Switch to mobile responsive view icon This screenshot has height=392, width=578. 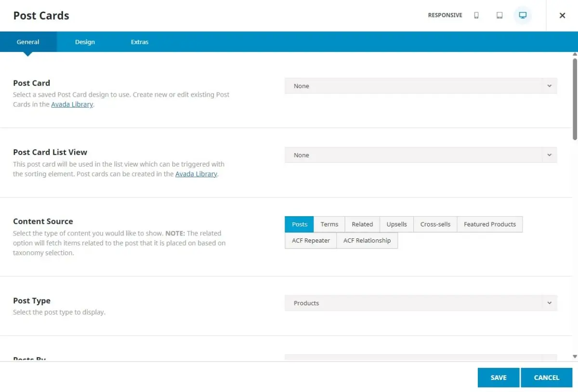(476, 15)
